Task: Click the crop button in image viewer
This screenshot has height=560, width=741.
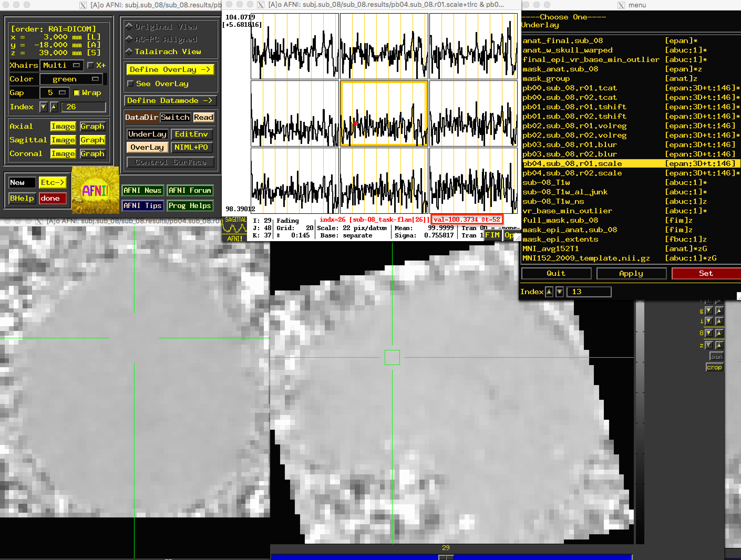Action: click(x=714, y=367)
